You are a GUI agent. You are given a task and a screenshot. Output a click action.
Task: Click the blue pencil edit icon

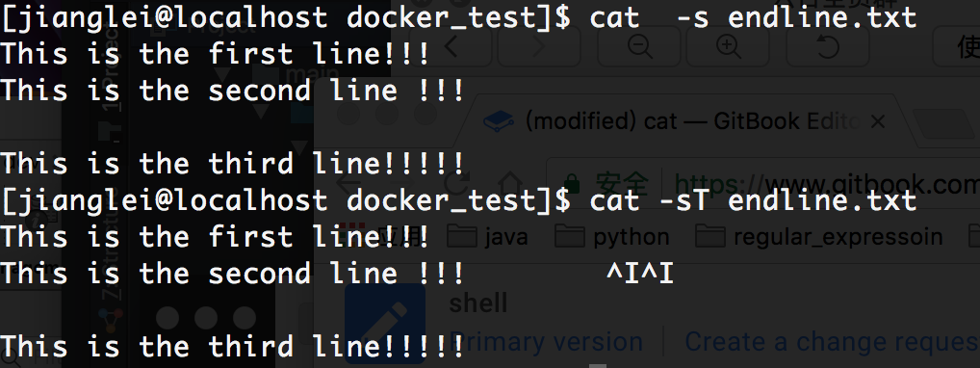[385, 324]
